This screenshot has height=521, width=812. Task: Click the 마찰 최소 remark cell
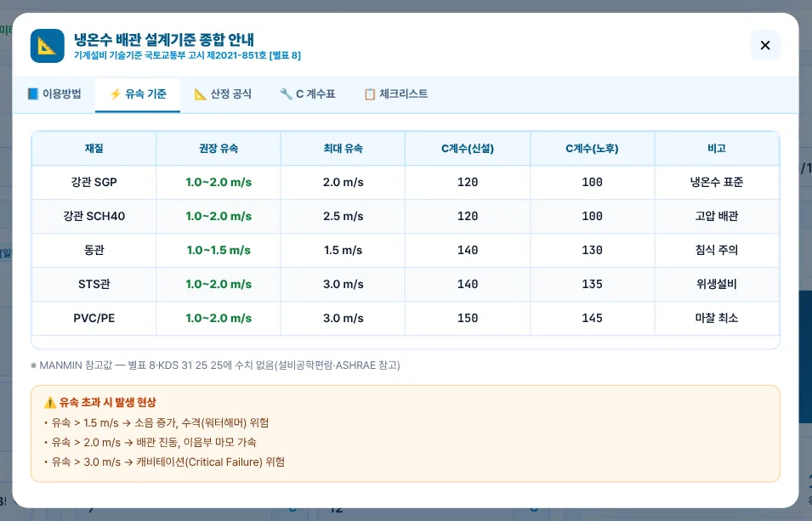717,318
